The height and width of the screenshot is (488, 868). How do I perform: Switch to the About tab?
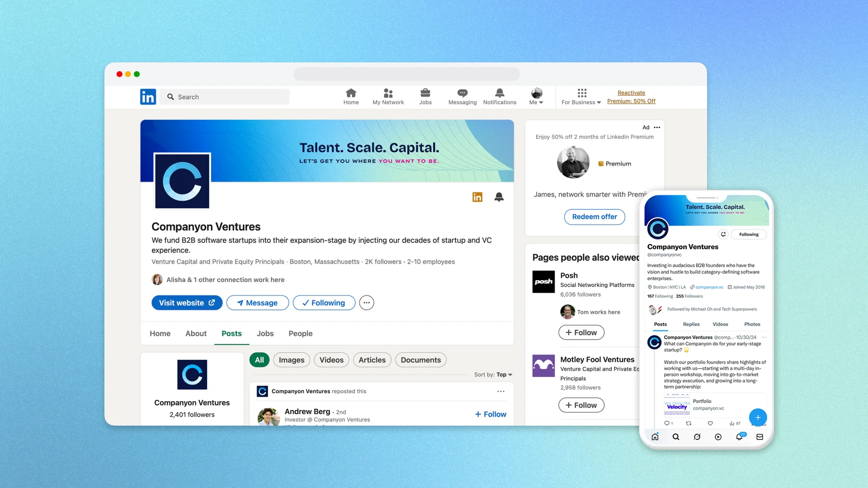(196, 333)
